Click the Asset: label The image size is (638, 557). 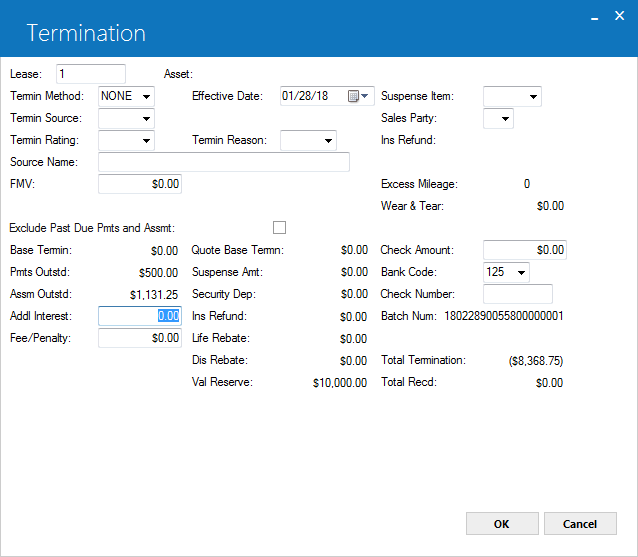[x=178, y=74]
